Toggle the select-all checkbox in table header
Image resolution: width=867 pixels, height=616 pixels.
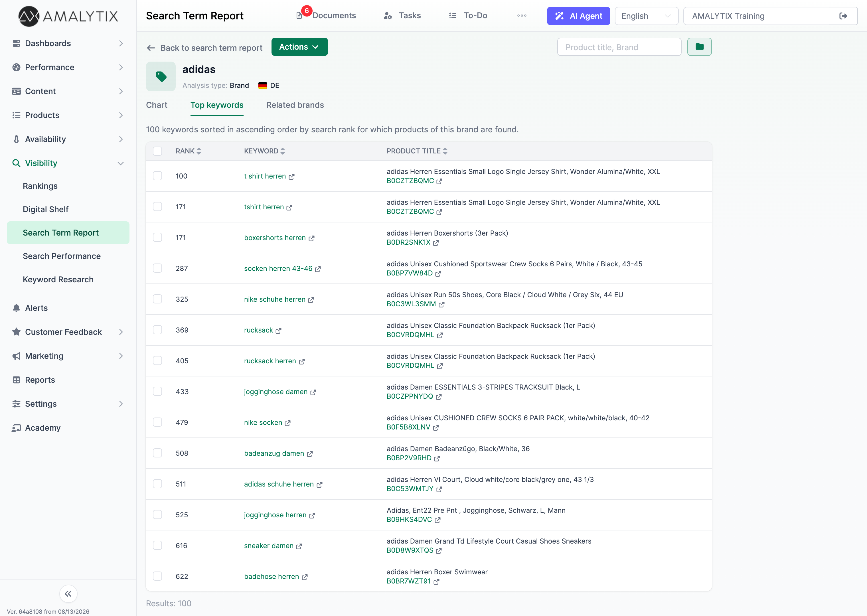coord(157,151)
